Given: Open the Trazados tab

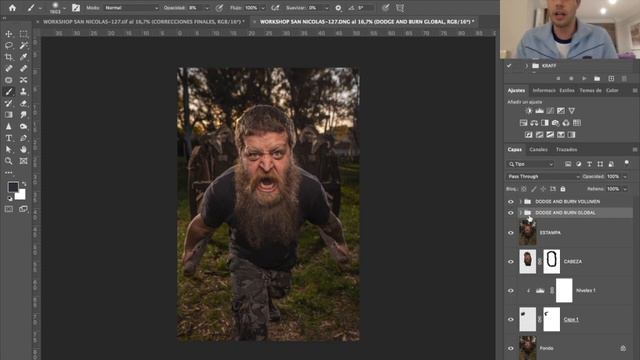Looking at the screenshot, I should [566, 150].
